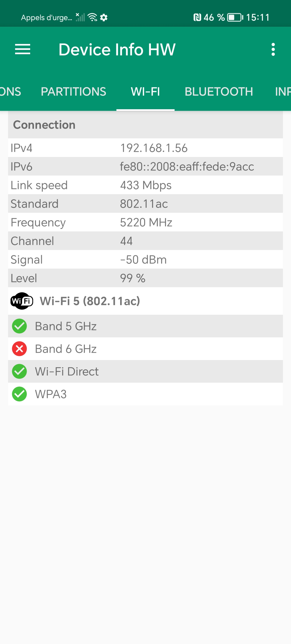This screenshot has height=644, width=291.
Task: Tap the Link speed 433 Mbps row
Action: pyautogui.click(x=145, y=185)
